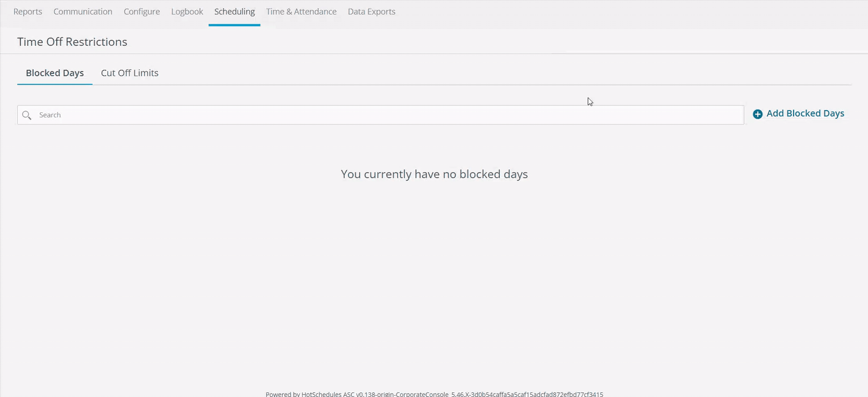The width and height of the screenshot is (868, 397).
Task: Open the Configure menu
Action: click(x=142, y=11)
